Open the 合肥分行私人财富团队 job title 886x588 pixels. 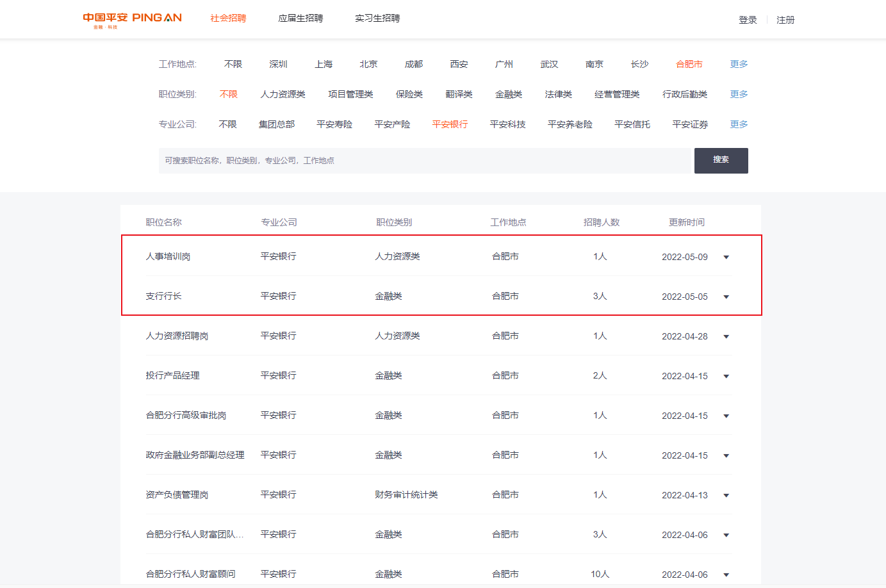[x=195, y=534]
